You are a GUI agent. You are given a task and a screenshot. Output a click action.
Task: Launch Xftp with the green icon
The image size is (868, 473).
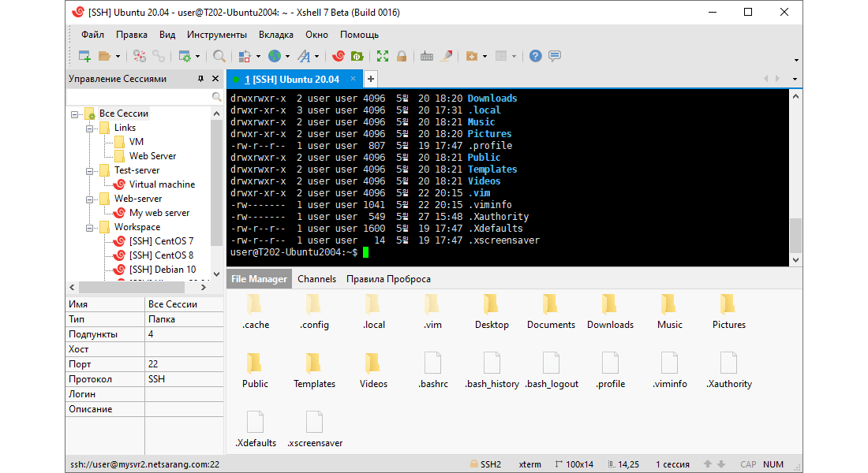click(357, 56)
